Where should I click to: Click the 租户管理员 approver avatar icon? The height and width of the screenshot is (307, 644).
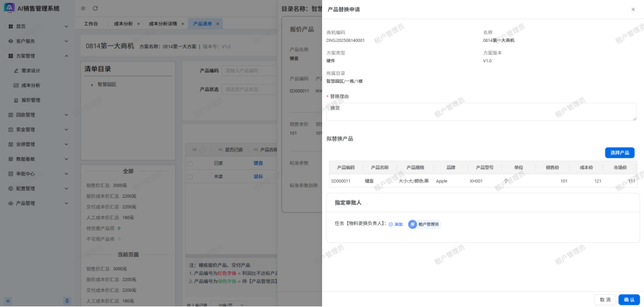(412, 224)
